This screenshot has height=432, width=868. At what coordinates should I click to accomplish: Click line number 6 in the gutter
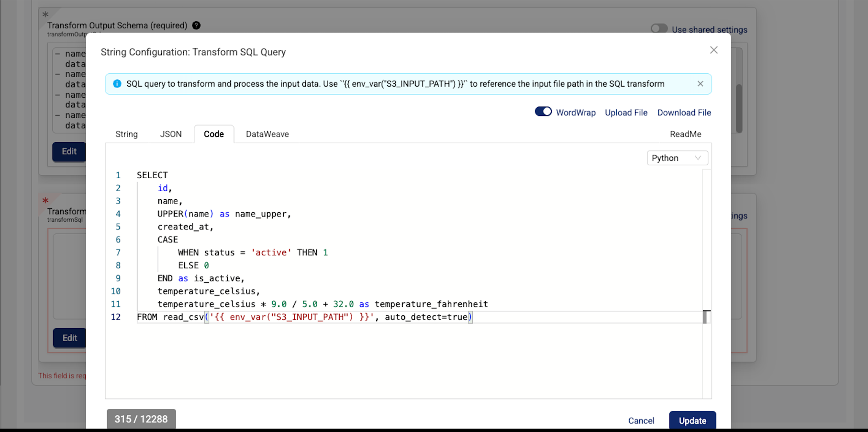coord(118,239)
